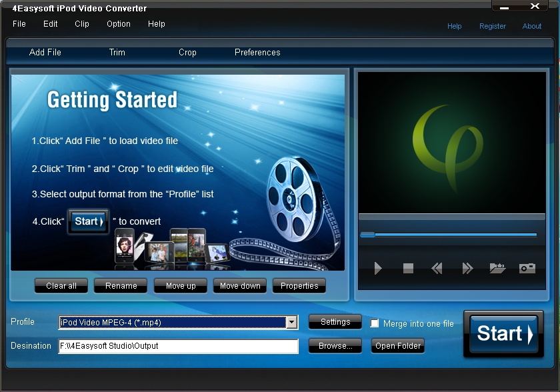Follow the blue Help link
This screenshot has width=560, height=392.
[x=454, y=26]
